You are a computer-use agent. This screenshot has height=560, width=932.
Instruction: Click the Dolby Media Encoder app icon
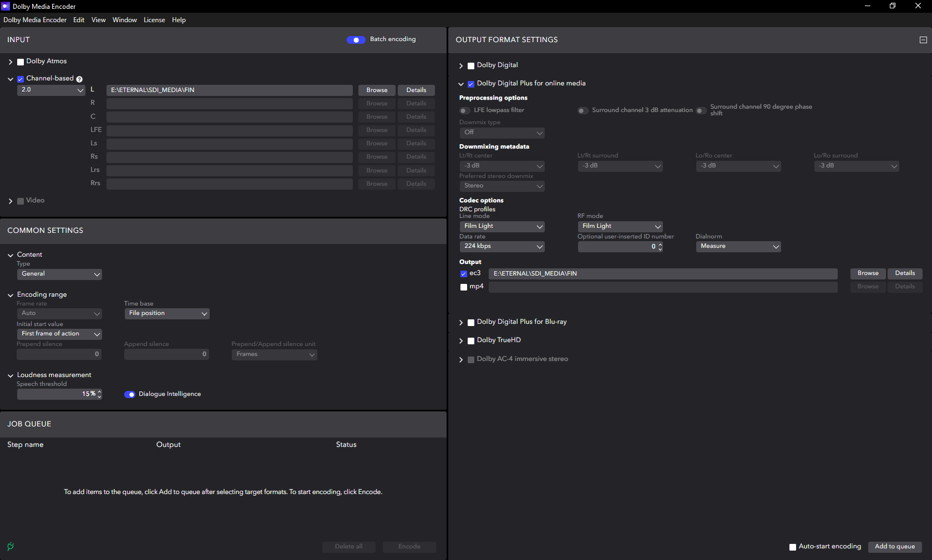tap(6, 6)
